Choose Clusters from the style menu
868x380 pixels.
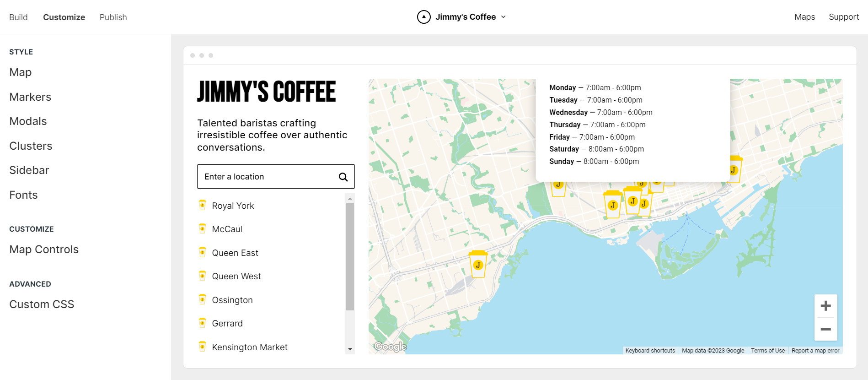31,146
